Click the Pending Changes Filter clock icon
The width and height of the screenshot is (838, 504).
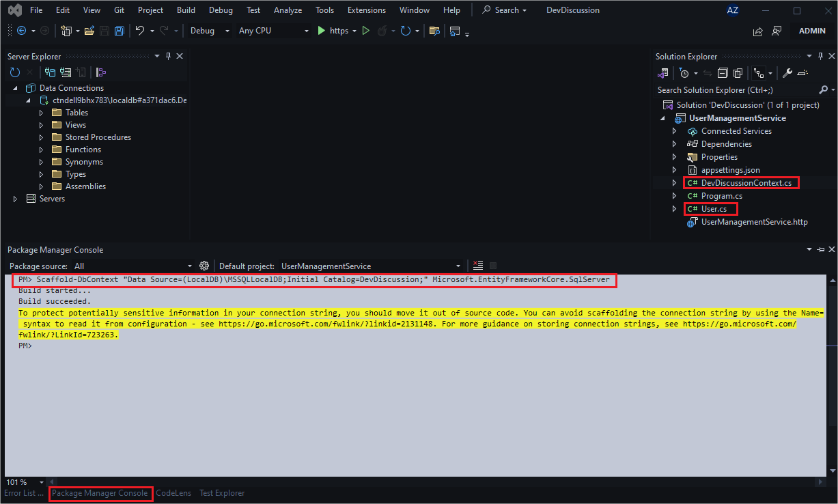tap(684, 73)
